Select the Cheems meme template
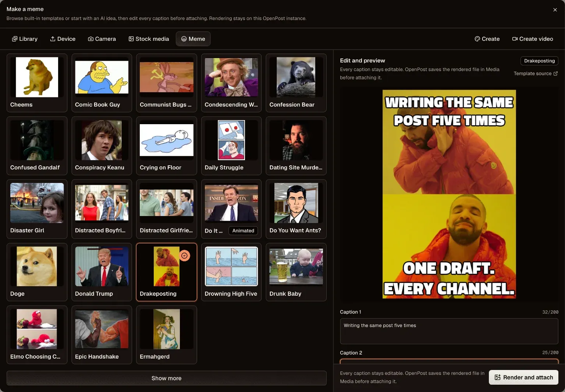Image resolution: width=565 pixels, height=392 pixels. pyautogui.click(x=37, y=83)
